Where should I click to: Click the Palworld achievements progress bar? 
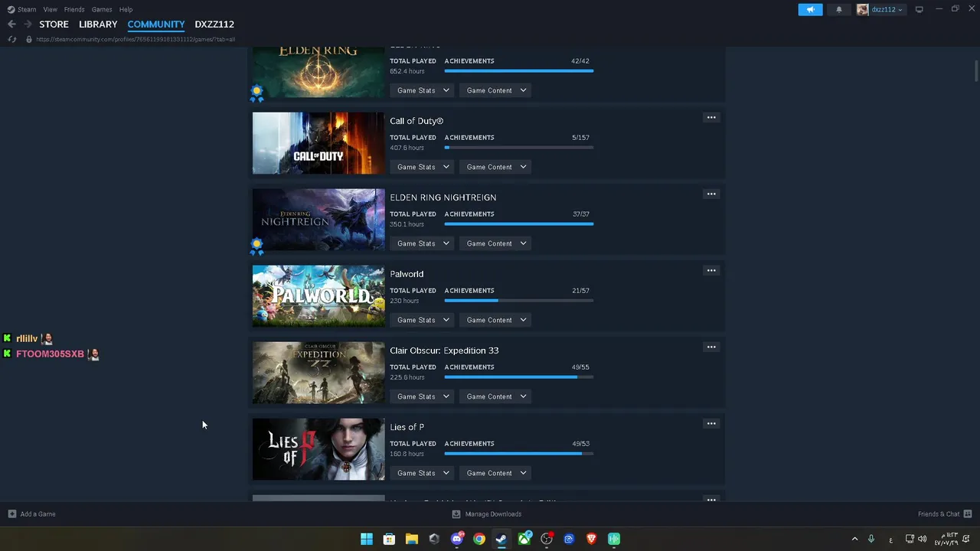click(x=519, y=301)
